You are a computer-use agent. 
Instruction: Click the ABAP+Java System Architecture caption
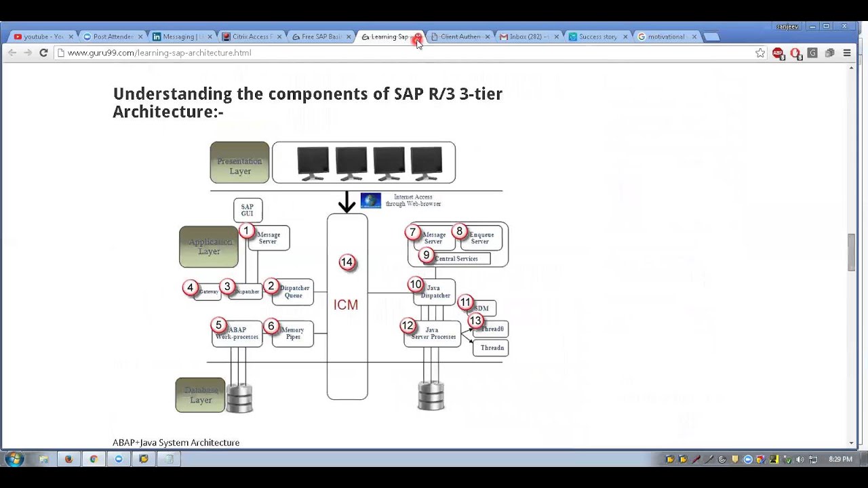tap(176, 443)
